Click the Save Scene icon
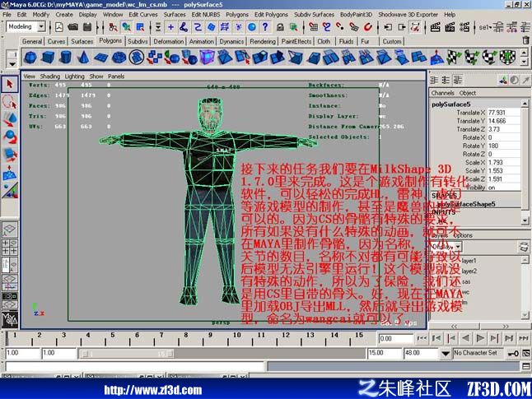 point(87,27)
